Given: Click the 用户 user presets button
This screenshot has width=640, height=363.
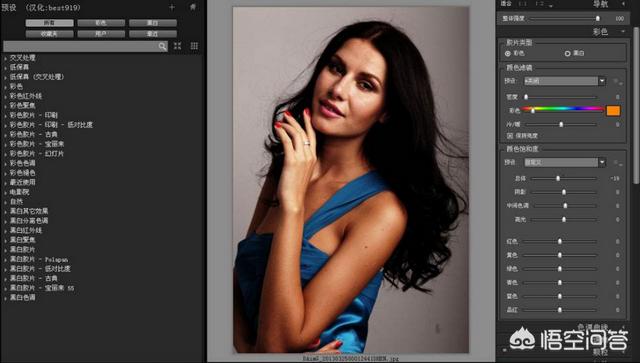Looking at the screenshot, I should pyautogui.click(x=101, y=34).
